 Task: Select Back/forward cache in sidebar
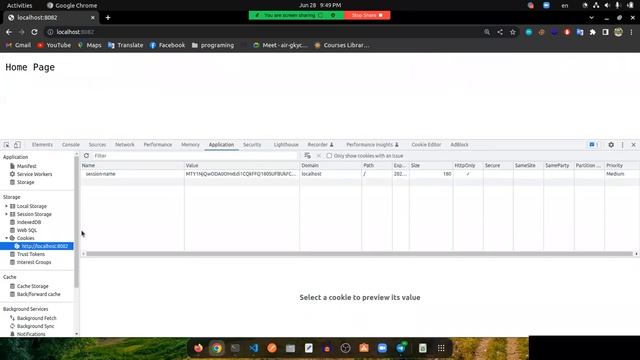click(x=38, y=294)
